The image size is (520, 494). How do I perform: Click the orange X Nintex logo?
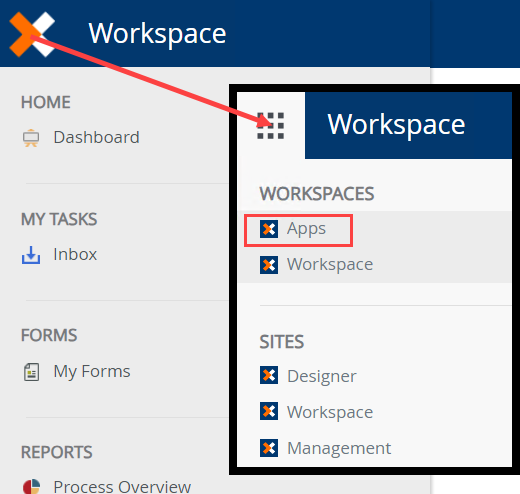pyautogui.click(x=32, y=34)
